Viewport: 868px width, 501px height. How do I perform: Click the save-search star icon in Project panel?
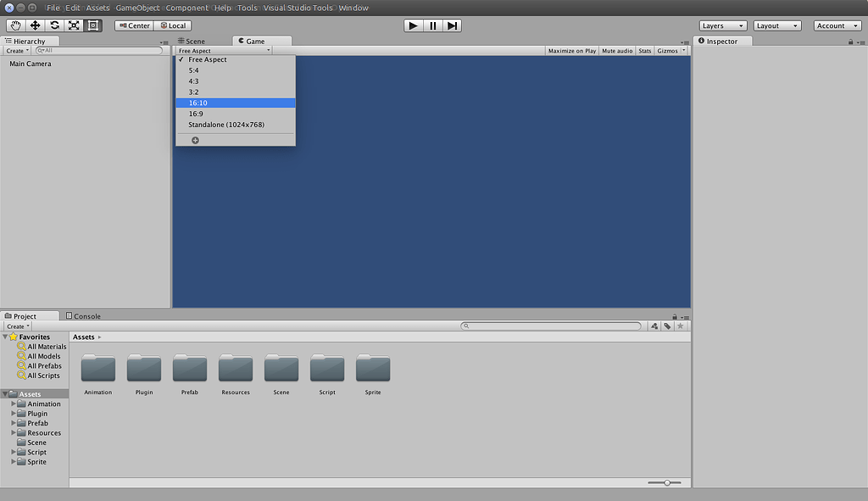(x=680, y=326)
